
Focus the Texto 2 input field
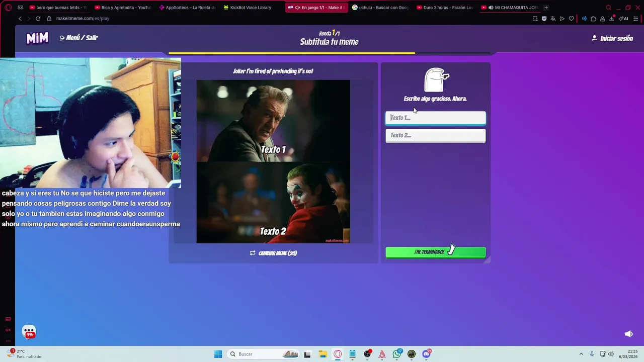tap(436, 135)
